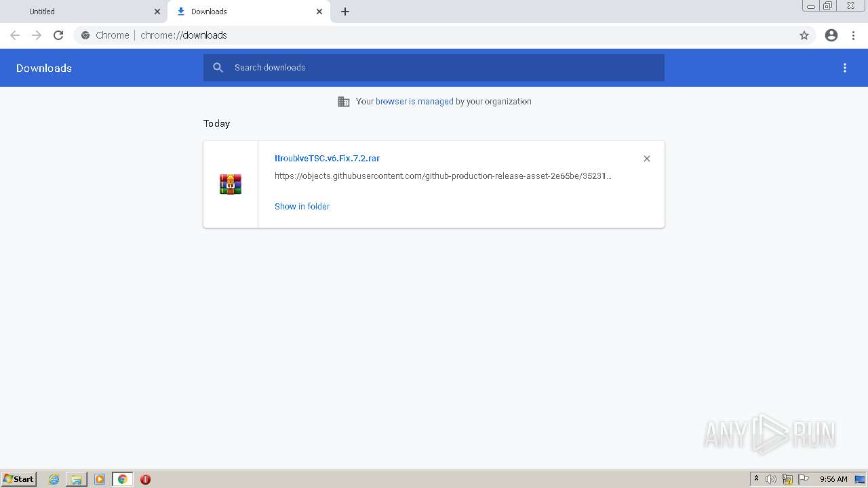The height and width of the screenshot is (488, 868).
Task: Open Downloads page more actions menu
Action: click(845, 68)
